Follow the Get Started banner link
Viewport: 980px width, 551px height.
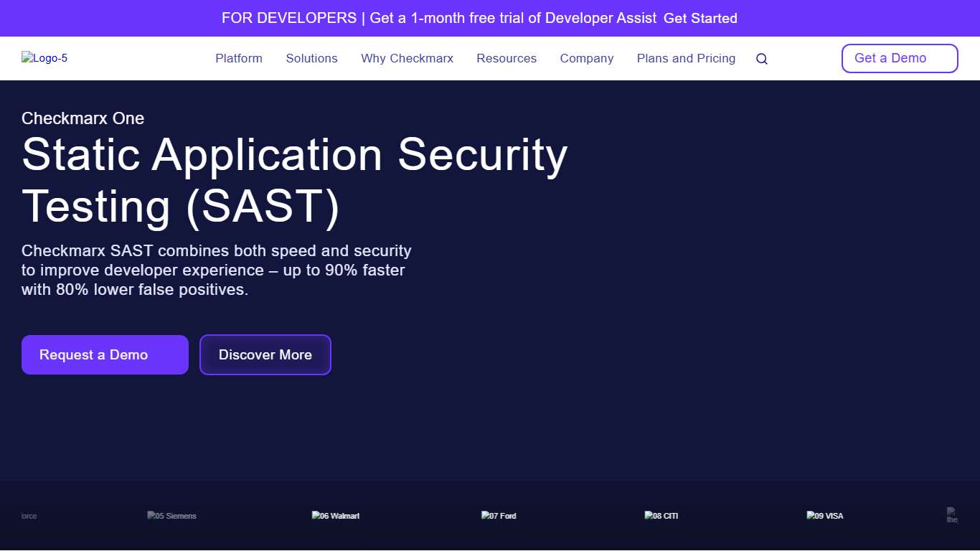click(701, 18)
